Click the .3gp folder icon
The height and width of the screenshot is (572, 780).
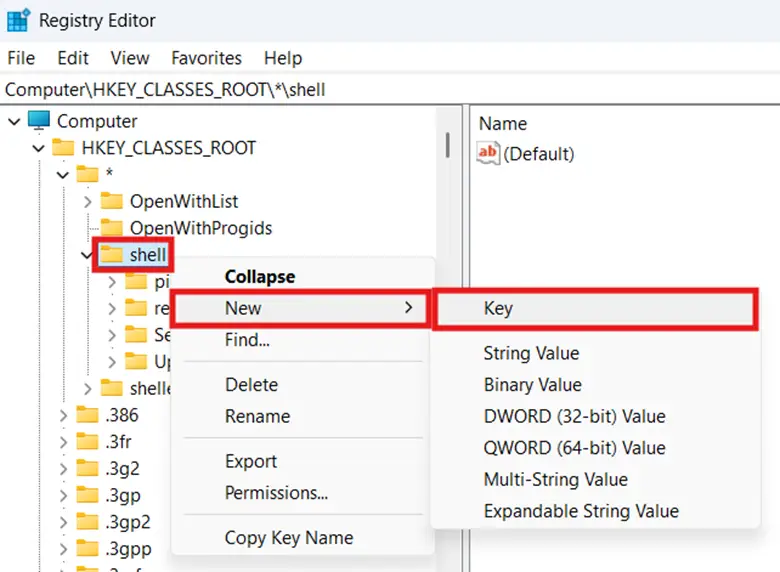(x=88, y=495)
